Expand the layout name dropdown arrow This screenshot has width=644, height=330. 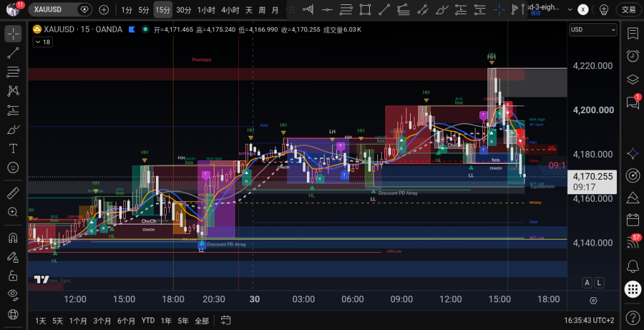click(570, 9)
